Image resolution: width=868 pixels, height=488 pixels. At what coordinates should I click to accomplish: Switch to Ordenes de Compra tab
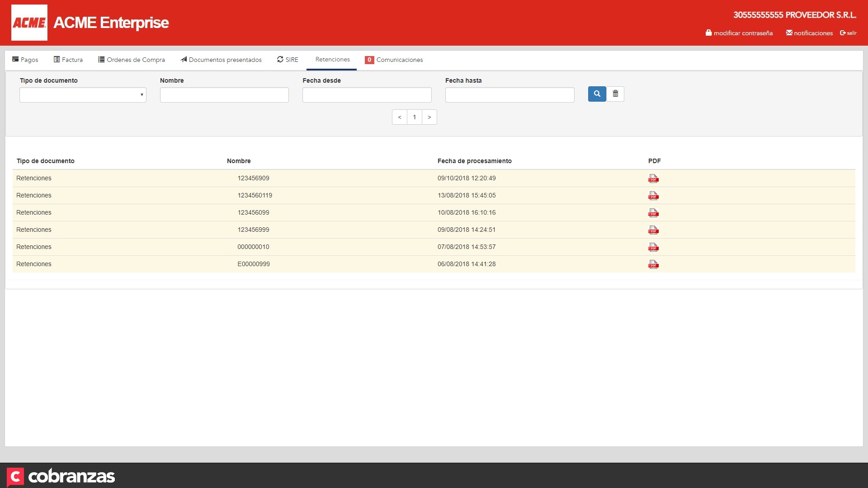coord(132,60)
